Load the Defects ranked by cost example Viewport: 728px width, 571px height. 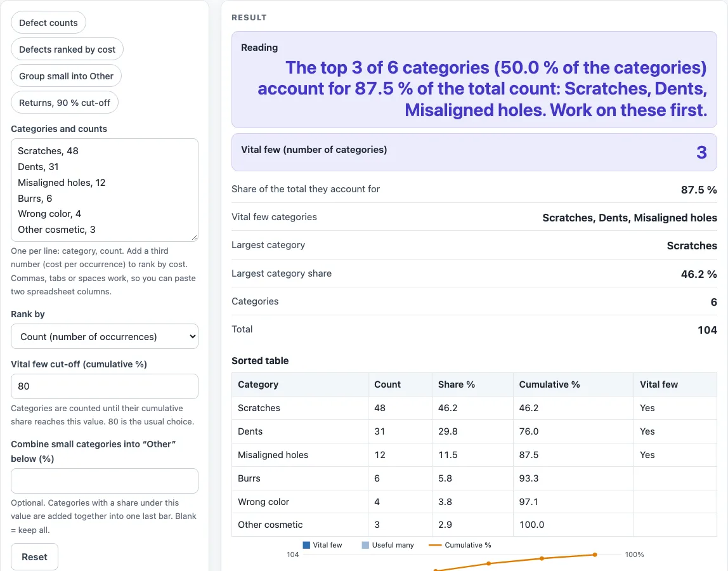[x=67, y=49]
